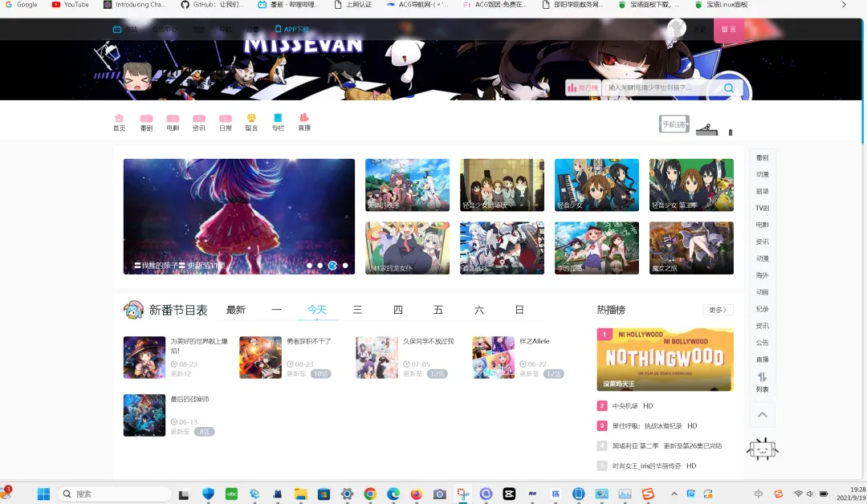
Task: Open the 久保同学不放过我 anime entry
Action: tap(405, 358)
